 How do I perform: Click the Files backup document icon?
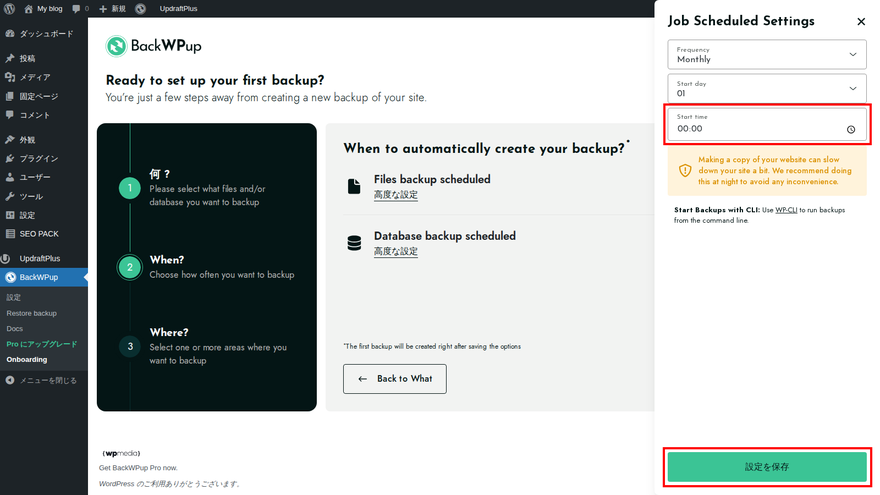pyautogui.click(x=354, y=186)
